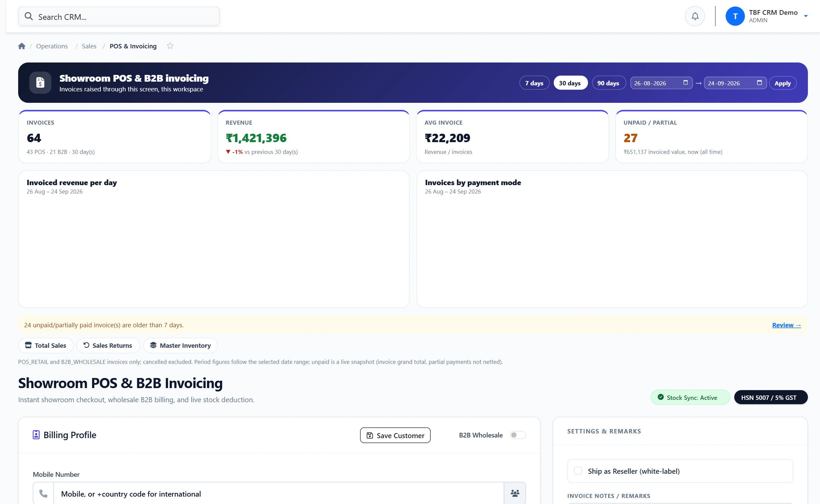Click the Save Customer button
The width and height of the screenshot is (820, 504).
(395, 435)
